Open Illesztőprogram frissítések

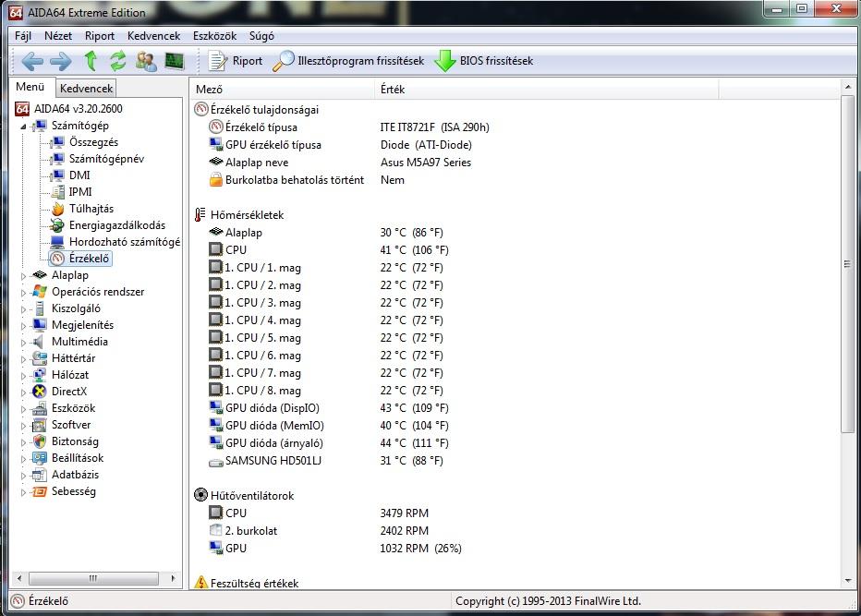coord(348,61)
